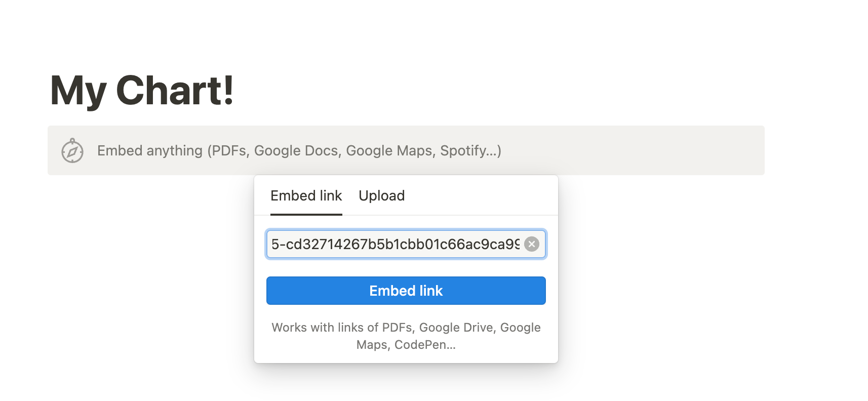The image size is (868, 401).
Task: Click the blue Embed link button
Action: [406, 291]
